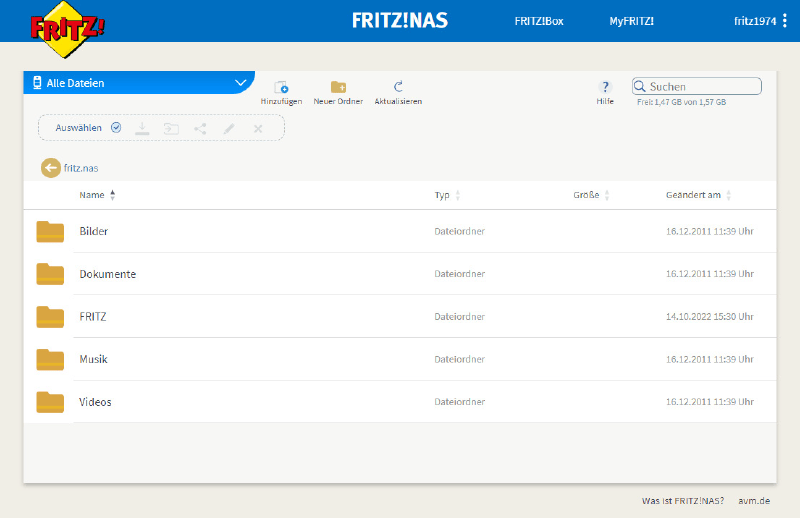
Task: Click the share icon in selection toolbar
Action: point(200,128)
